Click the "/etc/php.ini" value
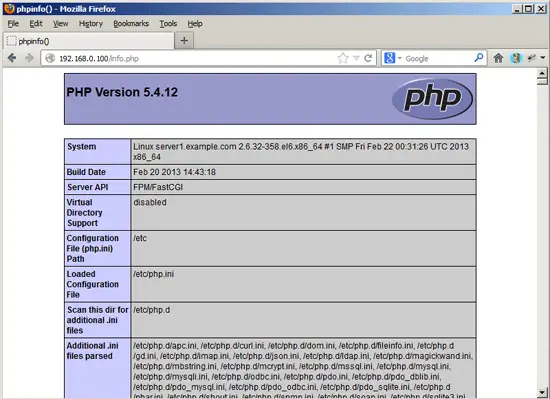The image size is (550, 399). point(153,274)
